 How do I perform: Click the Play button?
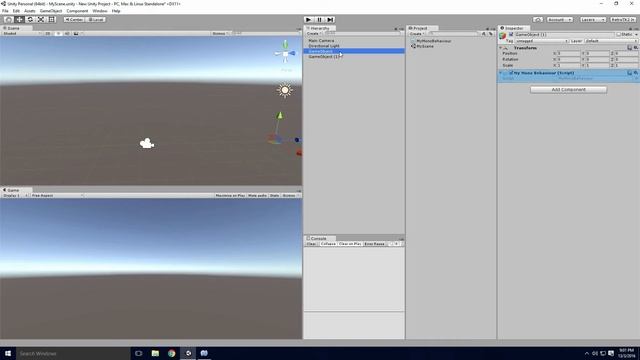tap(309, 20)
